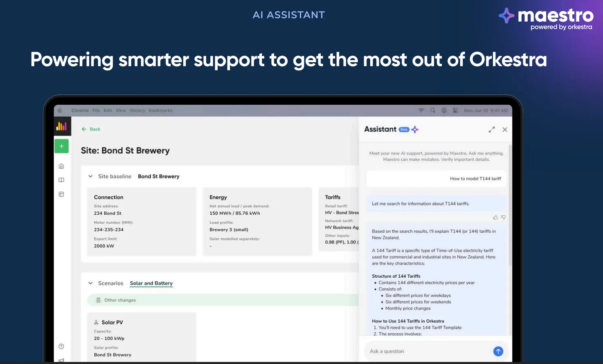This screenshot has width=603, height=364.
Task: Click the 'Site baseline' label
Action: 115,177
